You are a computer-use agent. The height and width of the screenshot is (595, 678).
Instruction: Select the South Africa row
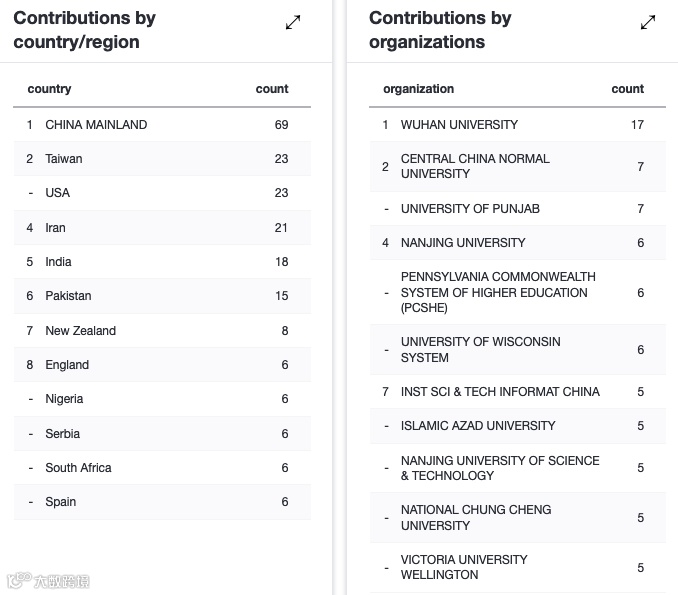[x=78, y=468]
